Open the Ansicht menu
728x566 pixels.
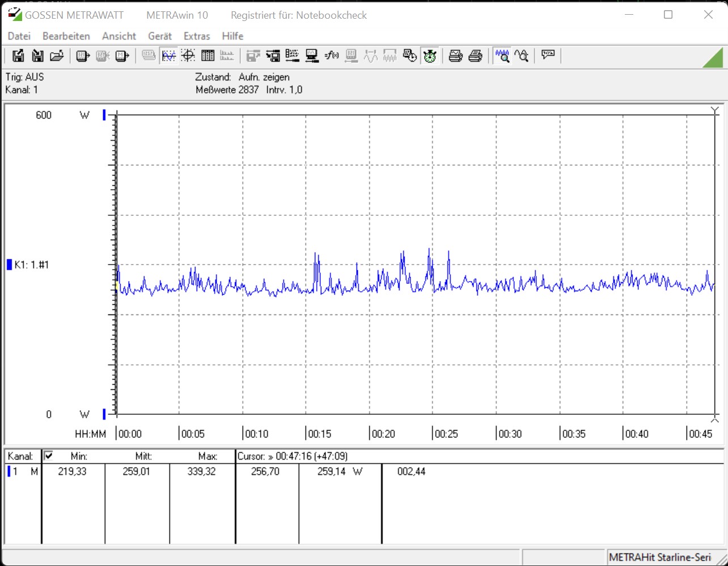click(x=119, y=36)
